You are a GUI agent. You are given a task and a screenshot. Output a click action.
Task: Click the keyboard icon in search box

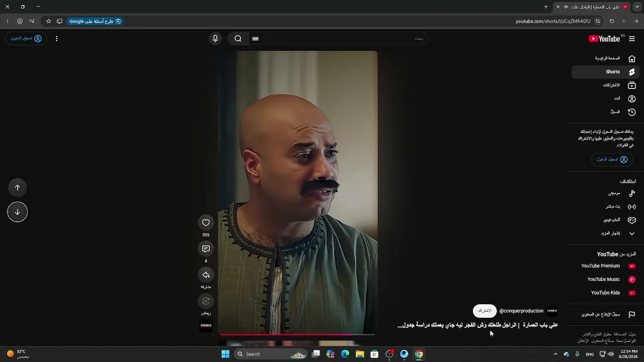click(255, 39)
